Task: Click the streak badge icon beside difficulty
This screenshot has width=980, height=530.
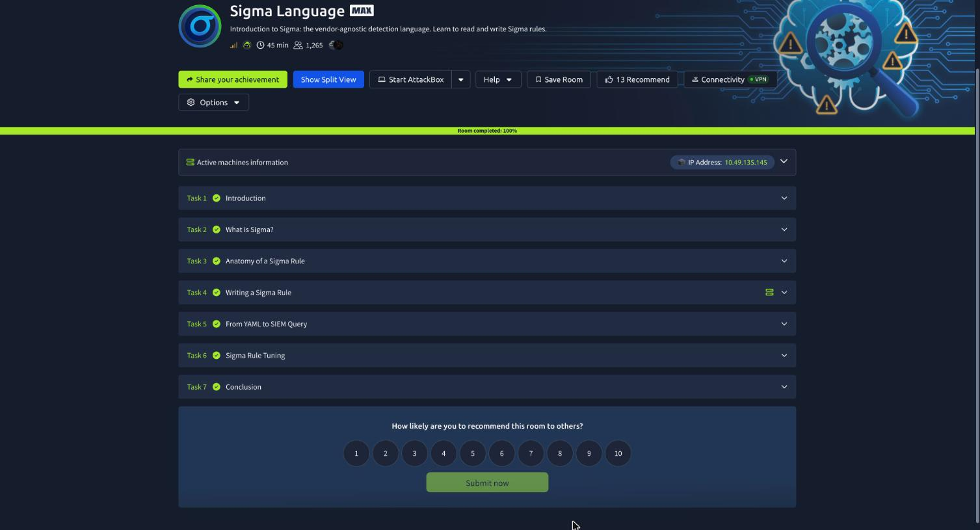Action: (x=247, y=45)
